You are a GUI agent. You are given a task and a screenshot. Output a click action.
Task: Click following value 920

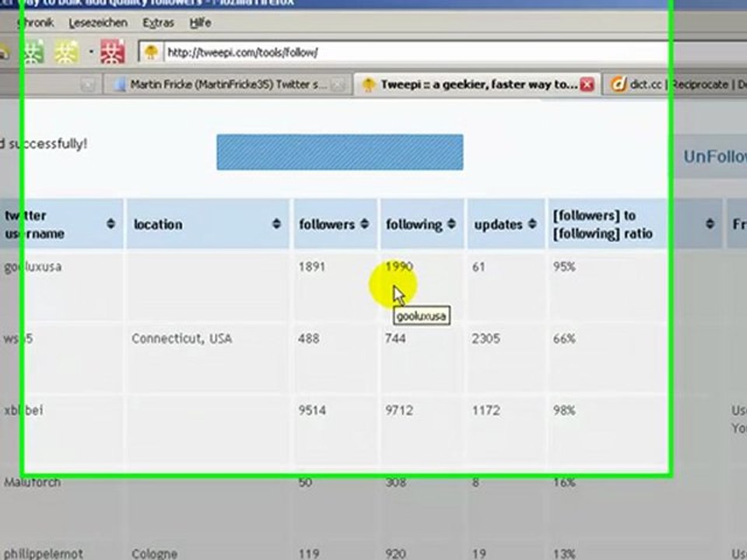click(x=395, y=555)
